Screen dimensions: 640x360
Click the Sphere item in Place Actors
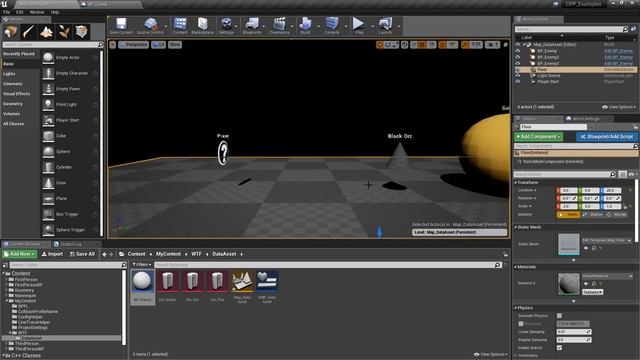click(70, 151)
